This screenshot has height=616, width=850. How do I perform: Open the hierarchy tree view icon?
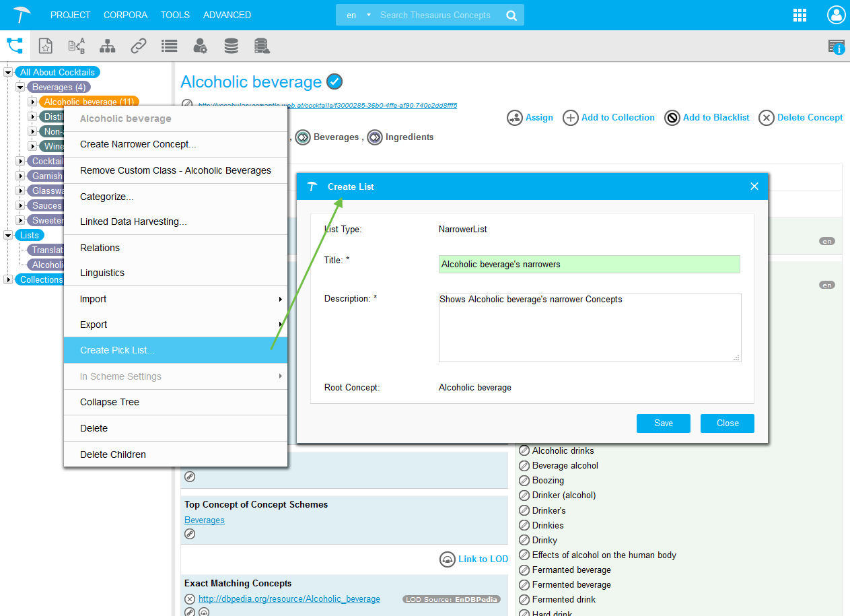[x=107, y=46]
